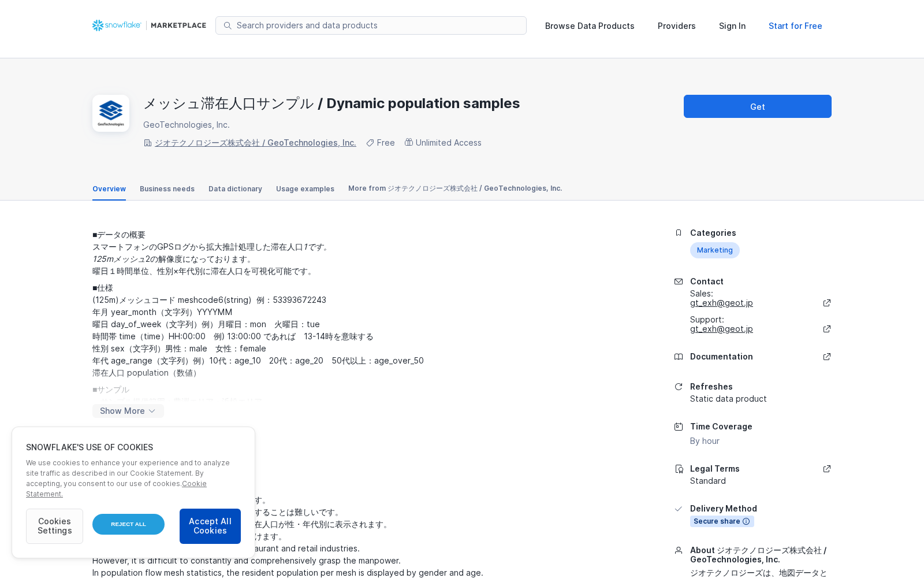Open the Usage examples tab
This screenshot has height=578, width=924.
305,189
